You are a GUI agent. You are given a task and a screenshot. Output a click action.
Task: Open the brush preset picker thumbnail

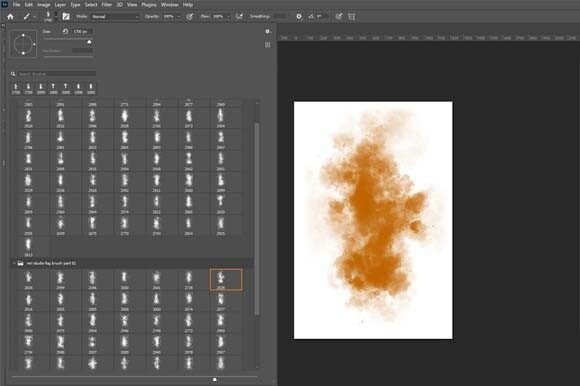(48, 16)
